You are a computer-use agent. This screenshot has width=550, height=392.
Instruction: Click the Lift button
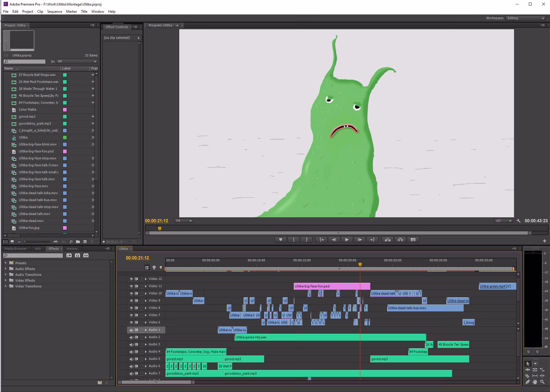tap(387, 240)
